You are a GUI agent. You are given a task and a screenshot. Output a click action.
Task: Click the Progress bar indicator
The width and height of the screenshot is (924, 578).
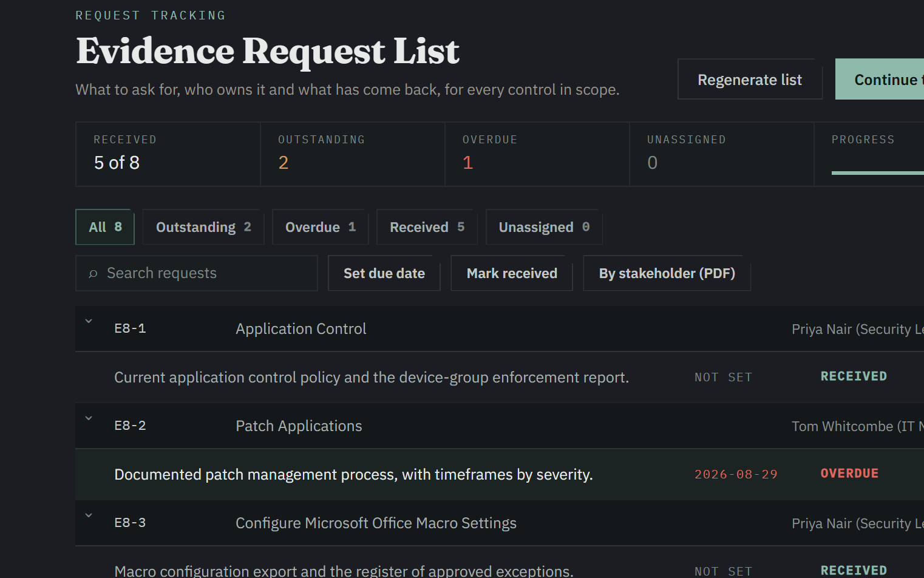[x=878, y=173]
